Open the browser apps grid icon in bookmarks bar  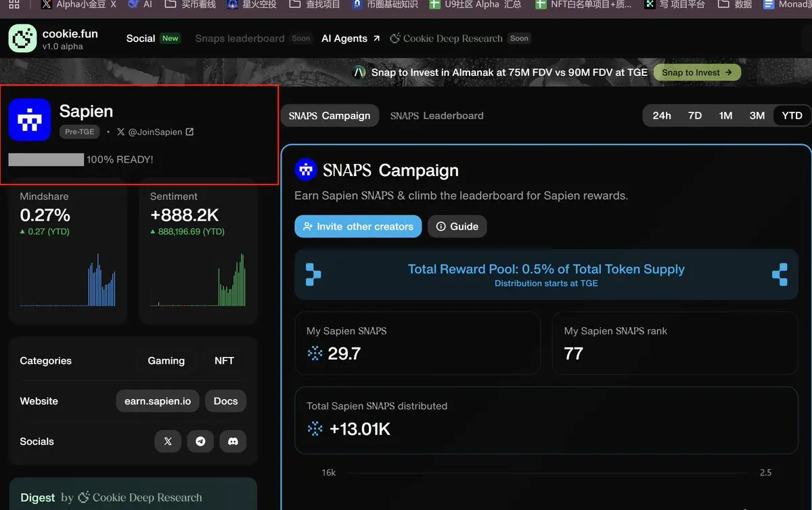(14, 4)
